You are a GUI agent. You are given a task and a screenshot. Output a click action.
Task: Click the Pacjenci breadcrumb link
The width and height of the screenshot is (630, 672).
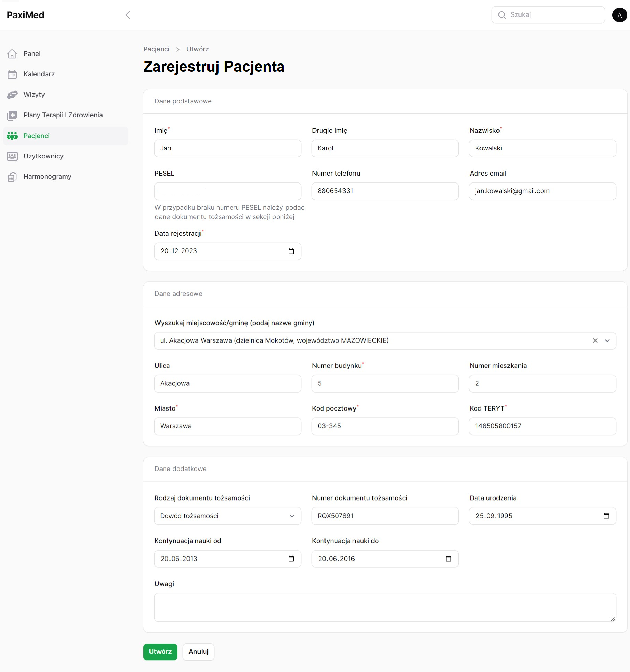pyautogui.click(x=156, y=49)
